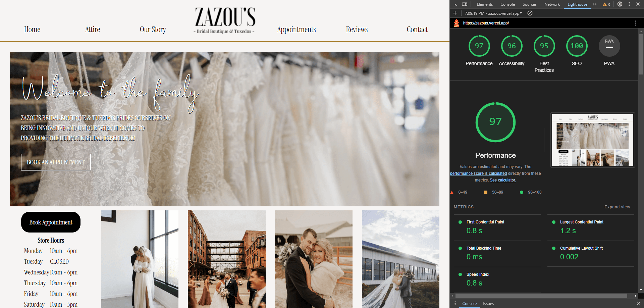Close the DevTools panel
The height and width of the screenshot is (308, 644).
click(638, 4)
